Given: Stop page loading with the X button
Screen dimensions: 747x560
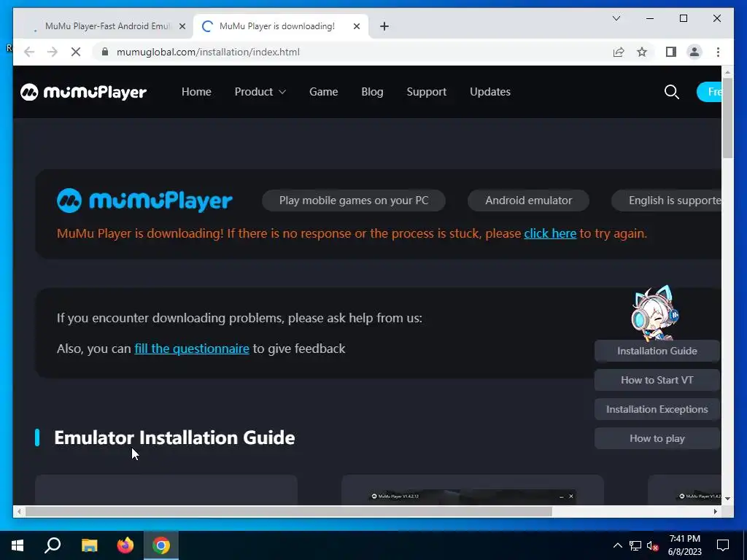Looking at the screenshot, I should tap(76, 52).
